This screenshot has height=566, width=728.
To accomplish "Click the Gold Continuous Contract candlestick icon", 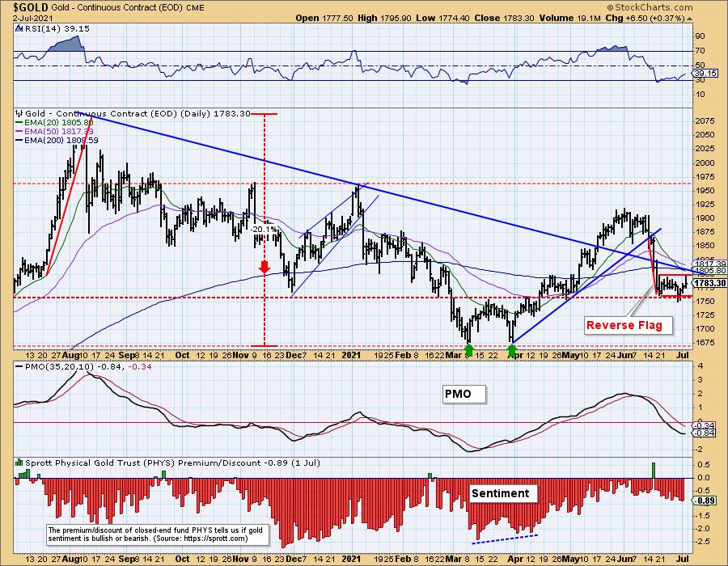I will pyautogui.click(x=19, y=114).
